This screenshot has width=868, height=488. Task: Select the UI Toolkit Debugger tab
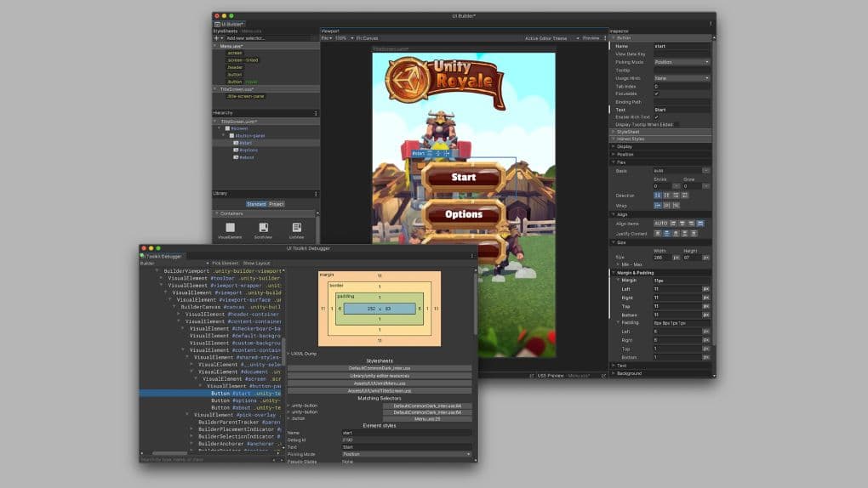[x=161, y=256]
